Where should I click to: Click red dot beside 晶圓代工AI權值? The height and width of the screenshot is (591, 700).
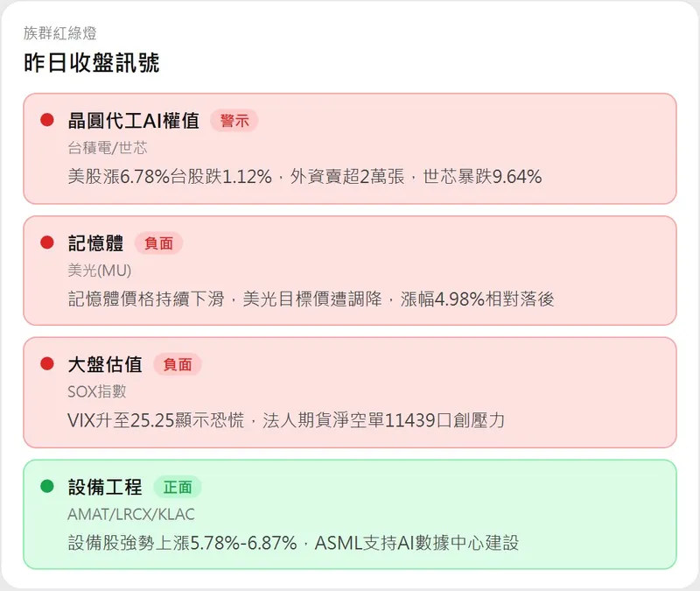pos(47,120)
